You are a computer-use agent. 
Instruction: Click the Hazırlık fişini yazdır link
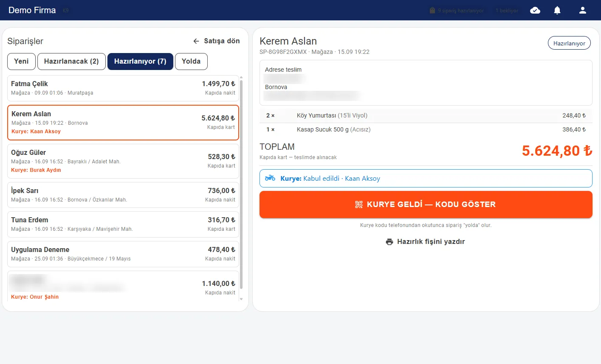tap(426, 242)
